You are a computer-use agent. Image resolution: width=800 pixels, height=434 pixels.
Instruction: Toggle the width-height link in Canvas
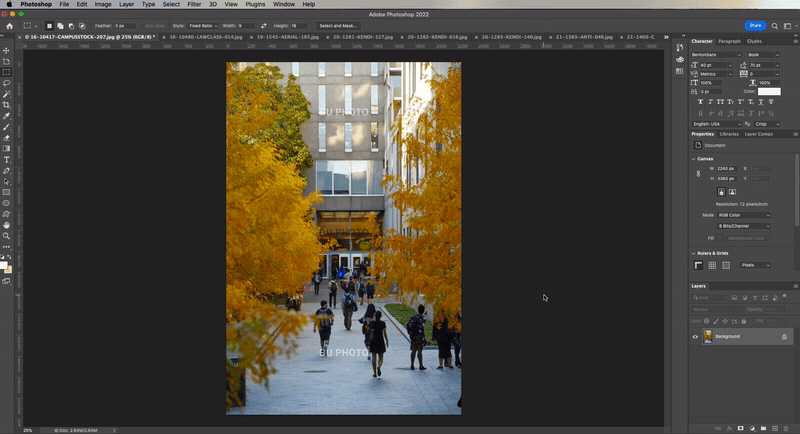(x=698, y=173)
